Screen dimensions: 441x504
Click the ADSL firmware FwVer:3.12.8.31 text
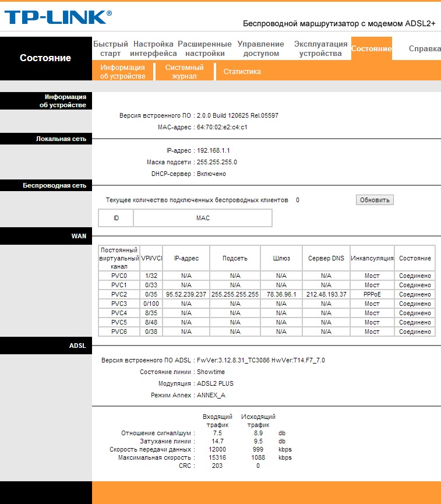pos(260,360)
